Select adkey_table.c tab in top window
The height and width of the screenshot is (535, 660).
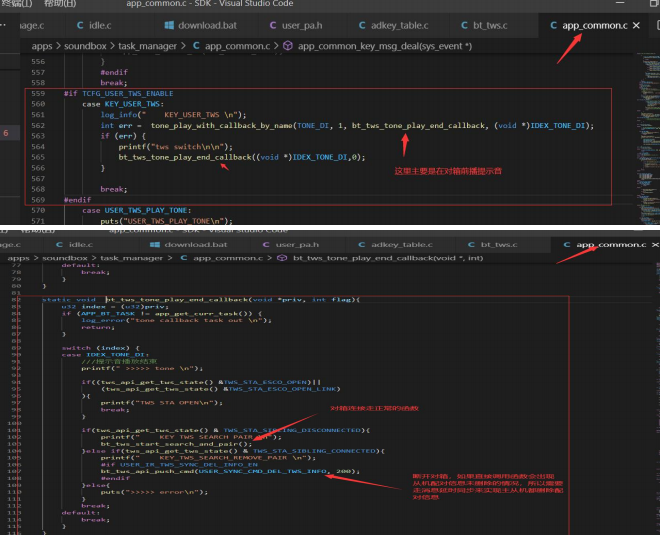(394, 25)
